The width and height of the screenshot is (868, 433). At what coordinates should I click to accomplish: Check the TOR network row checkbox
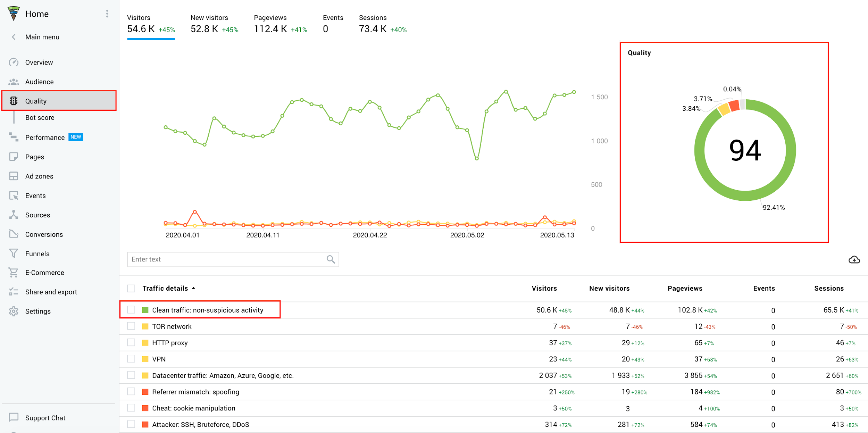point(131,326)
